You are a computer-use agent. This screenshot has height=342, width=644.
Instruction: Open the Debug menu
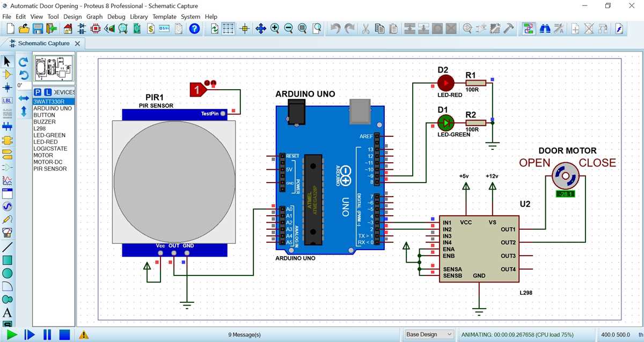click(116, 17)
